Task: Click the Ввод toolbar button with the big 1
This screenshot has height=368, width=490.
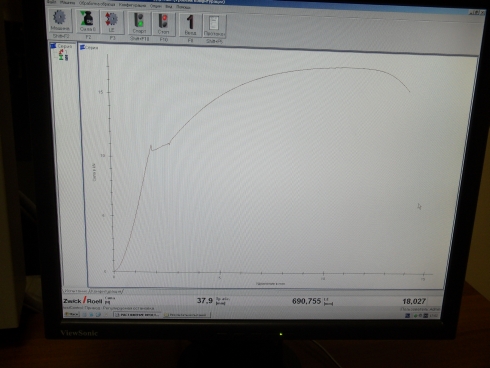Action: click(190, 25)
